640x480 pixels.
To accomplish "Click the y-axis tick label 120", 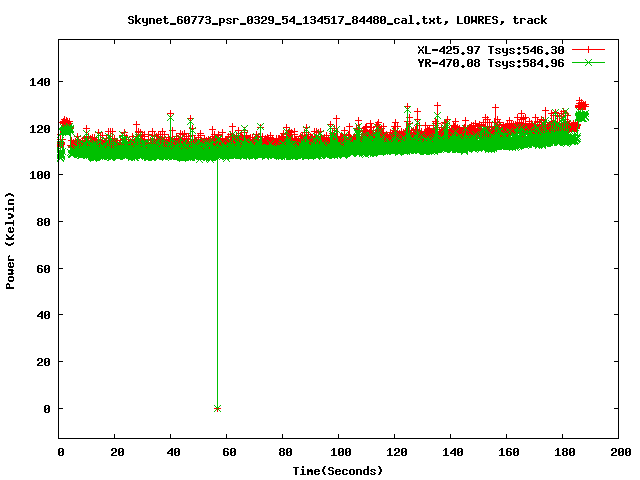I will coord(40,129).
